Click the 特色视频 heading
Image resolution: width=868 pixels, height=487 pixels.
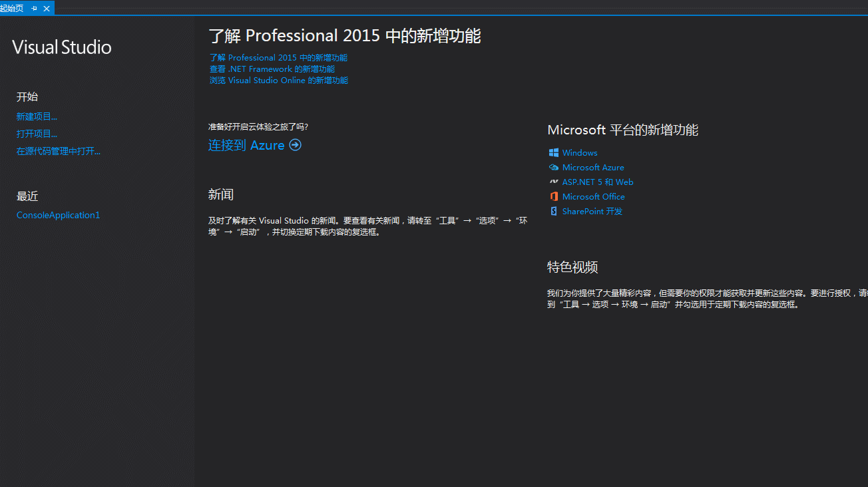[572, 267]
